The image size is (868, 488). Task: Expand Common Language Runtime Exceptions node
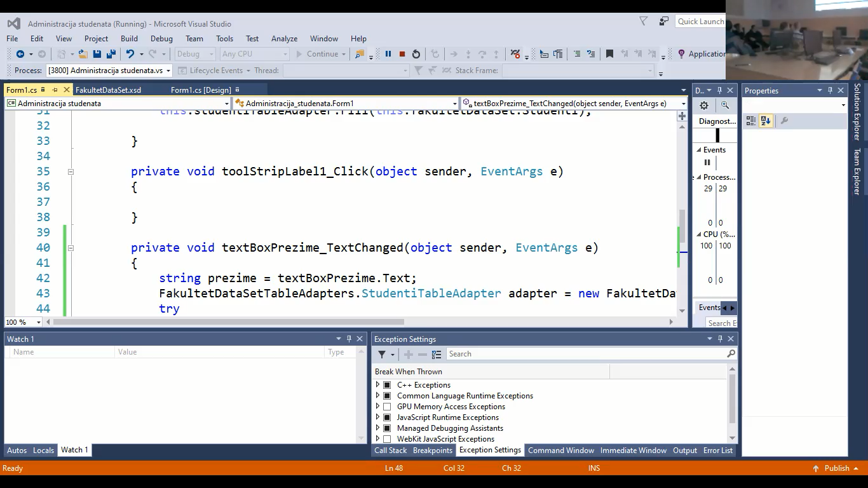pos(377,396)
